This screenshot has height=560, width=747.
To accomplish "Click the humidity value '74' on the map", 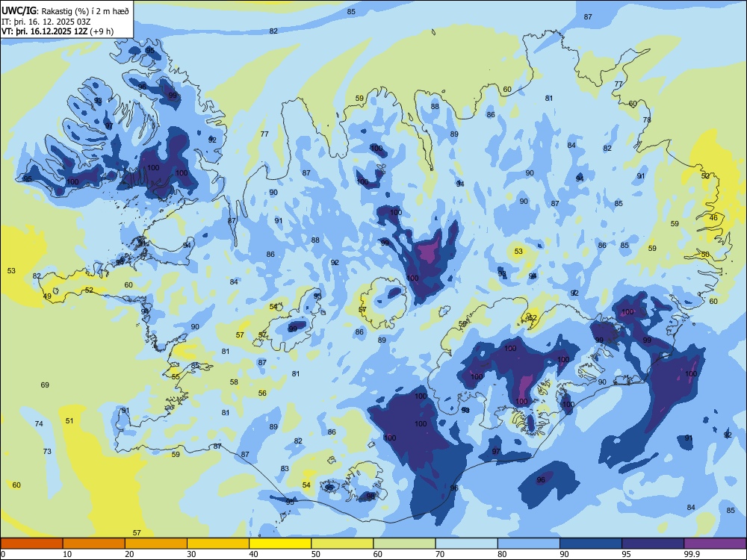I will (x=39, y=424).
